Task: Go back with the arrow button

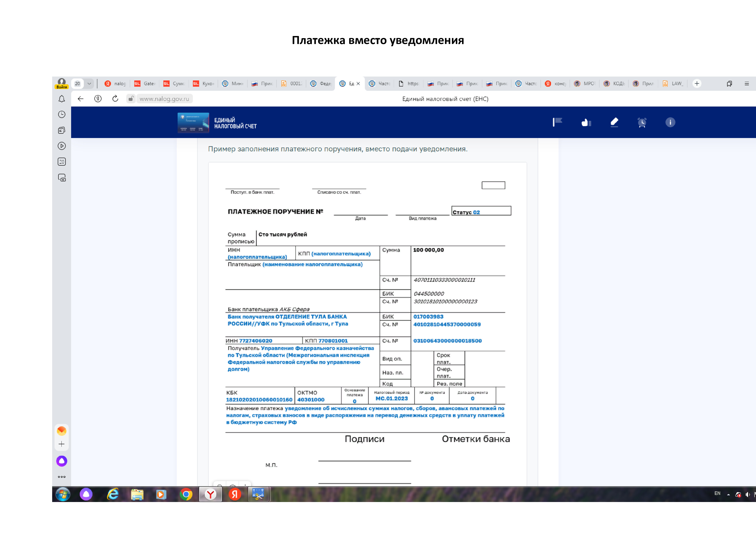Action: click(x=81, y=99)
